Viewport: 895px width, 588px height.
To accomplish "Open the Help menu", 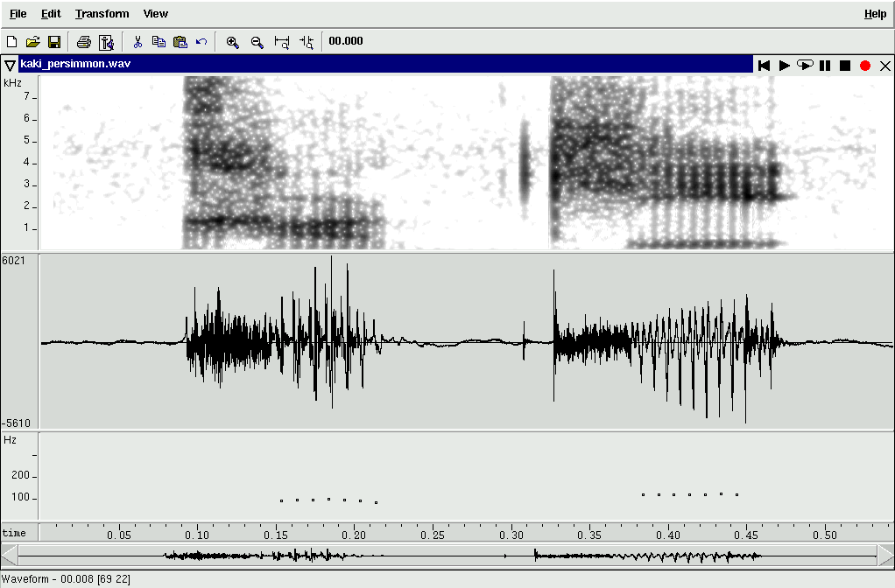I will click(875, 14).
